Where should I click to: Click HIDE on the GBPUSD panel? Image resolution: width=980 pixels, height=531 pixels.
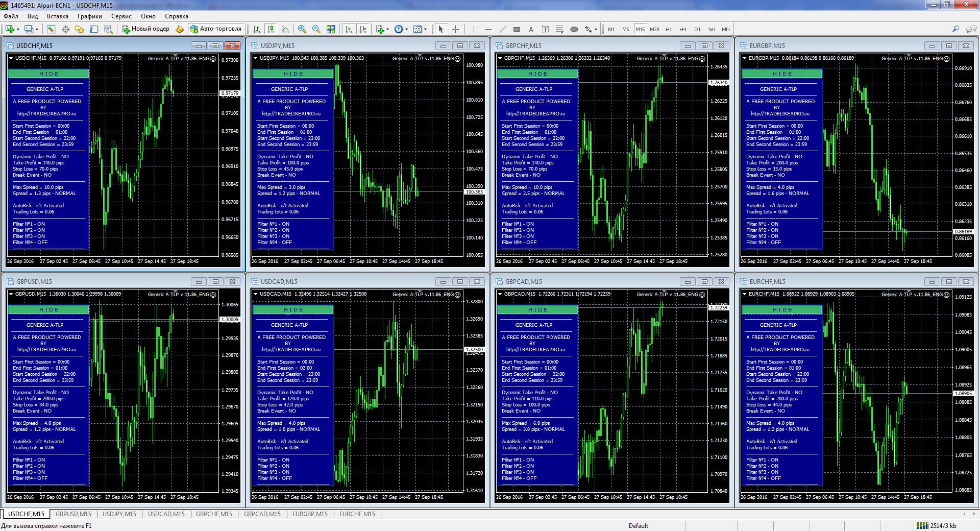49,309
